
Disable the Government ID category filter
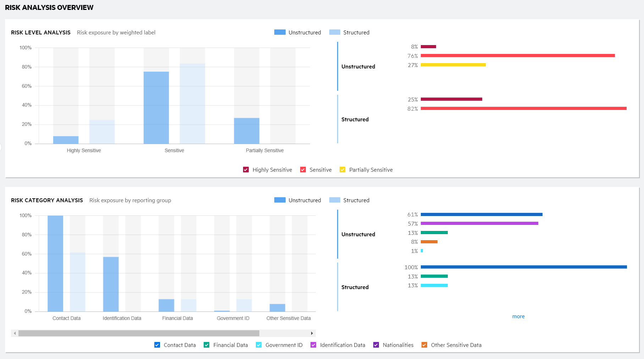[x=259, y=344]
